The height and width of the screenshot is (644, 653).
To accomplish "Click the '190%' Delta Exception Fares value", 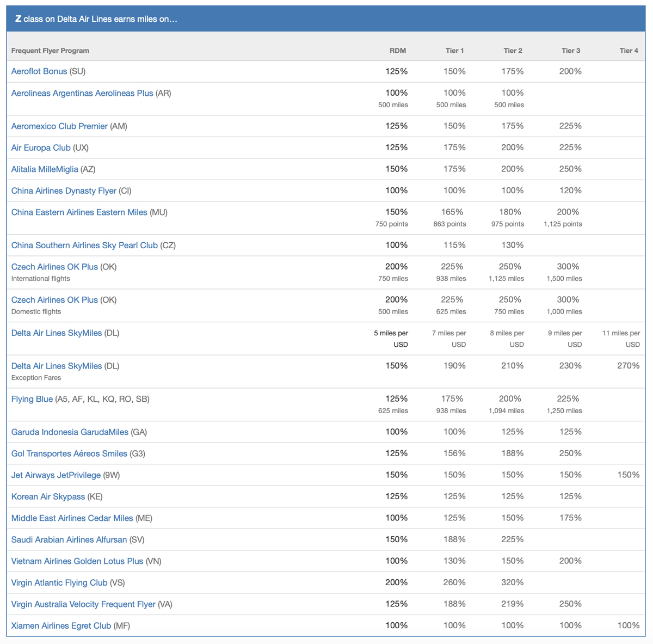I will (x=454, y=366).
